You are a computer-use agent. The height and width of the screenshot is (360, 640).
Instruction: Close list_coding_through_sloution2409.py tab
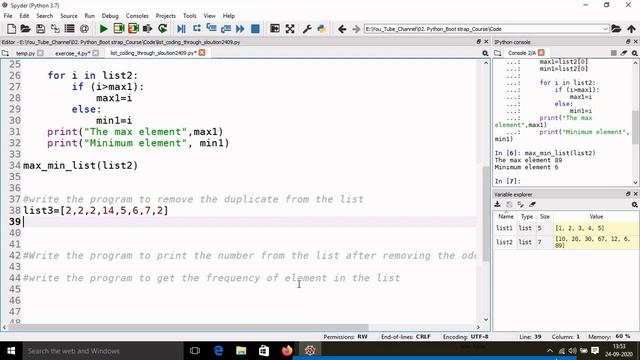click(x=202, y=53)
